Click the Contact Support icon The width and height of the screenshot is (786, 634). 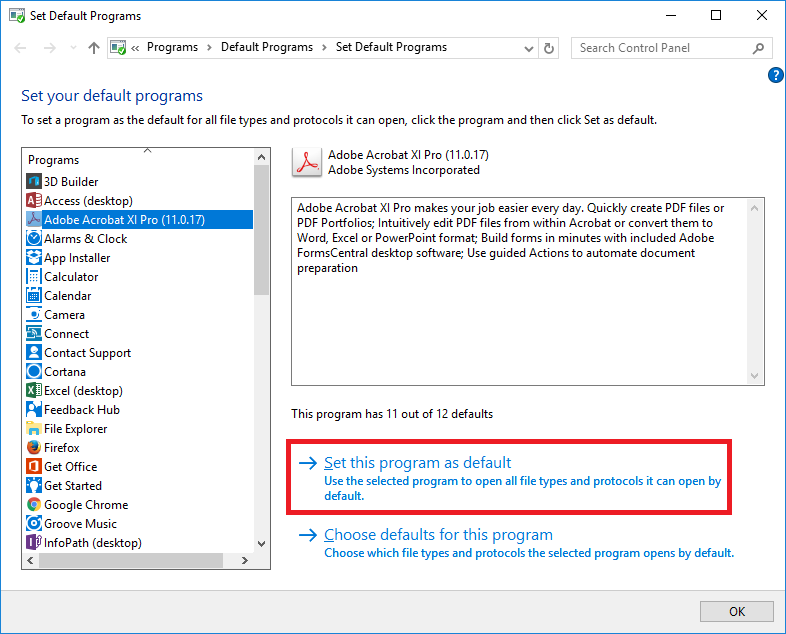pos(34,352)
